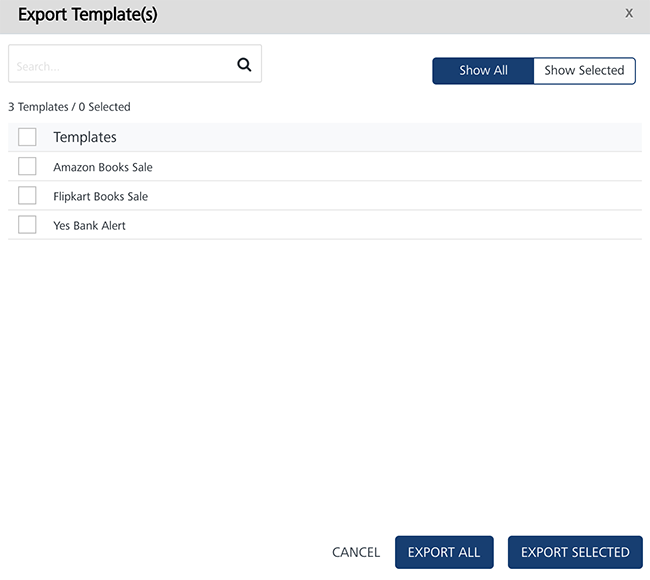The width and height of the screenshot is (650, 580).
Task: Click the Export Template(s) dialog title
Action: (87, 15)
